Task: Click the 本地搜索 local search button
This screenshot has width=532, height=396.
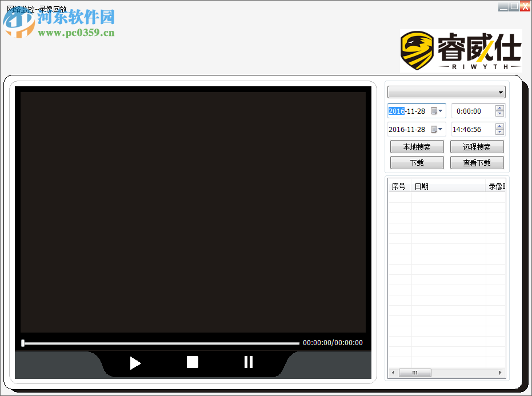Action: coord(417,146)
